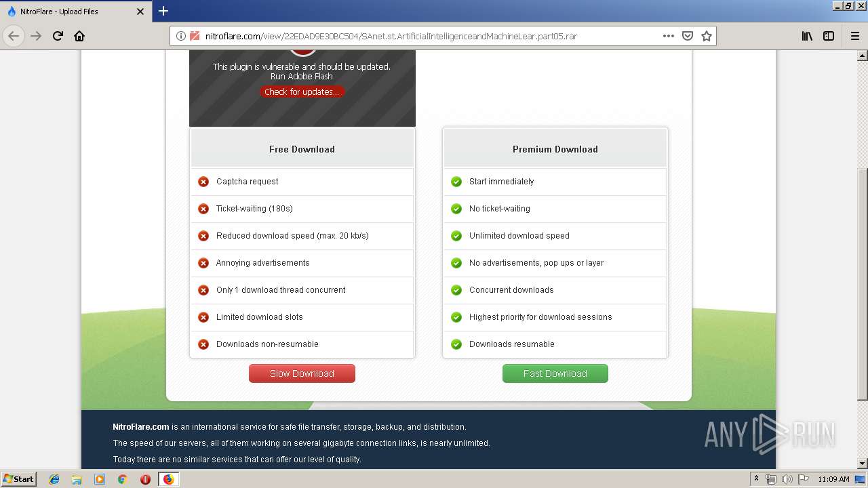Click the blocked plugin icon in address bar

click(195, 36)
